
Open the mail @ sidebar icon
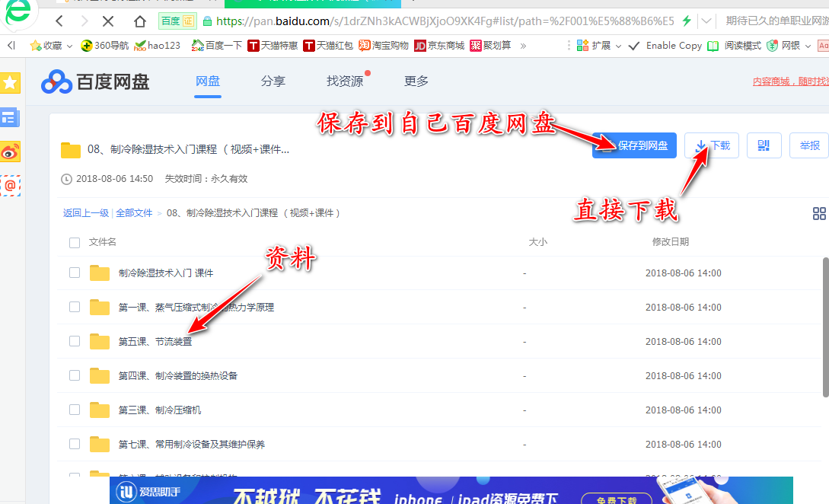point(10,185)
